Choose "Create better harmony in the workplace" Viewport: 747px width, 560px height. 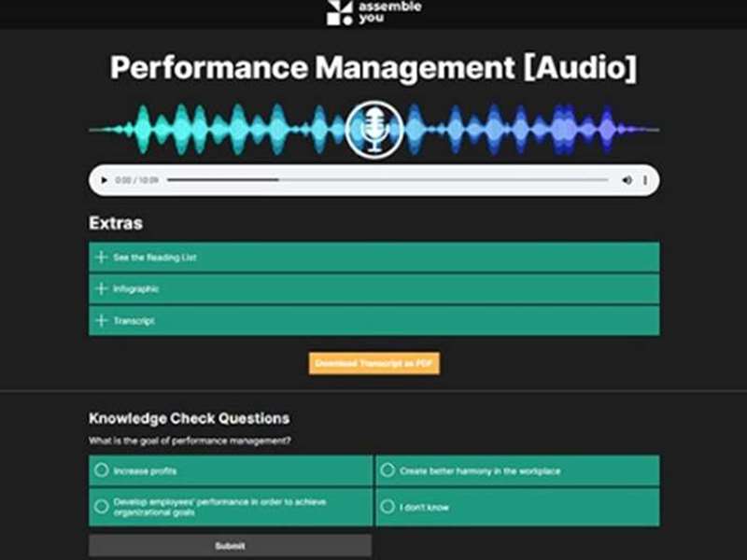click(388, 471)
